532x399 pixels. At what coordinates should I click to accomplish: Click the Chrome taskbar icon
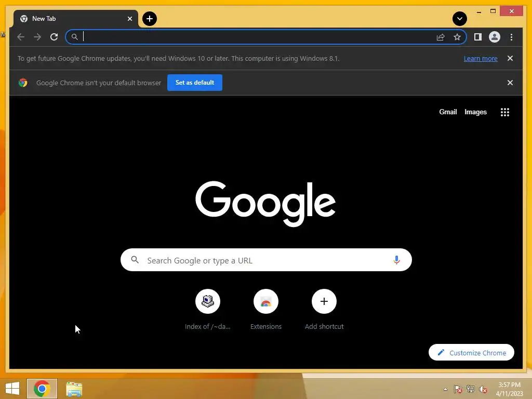coord(42,389)
